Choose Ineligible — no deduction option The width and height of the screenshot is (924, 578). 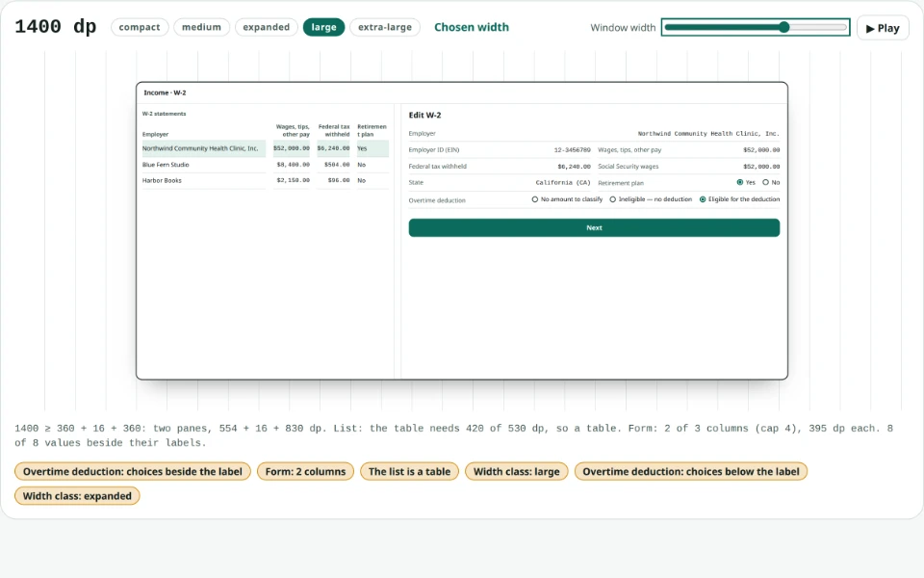tap(651, 199)
